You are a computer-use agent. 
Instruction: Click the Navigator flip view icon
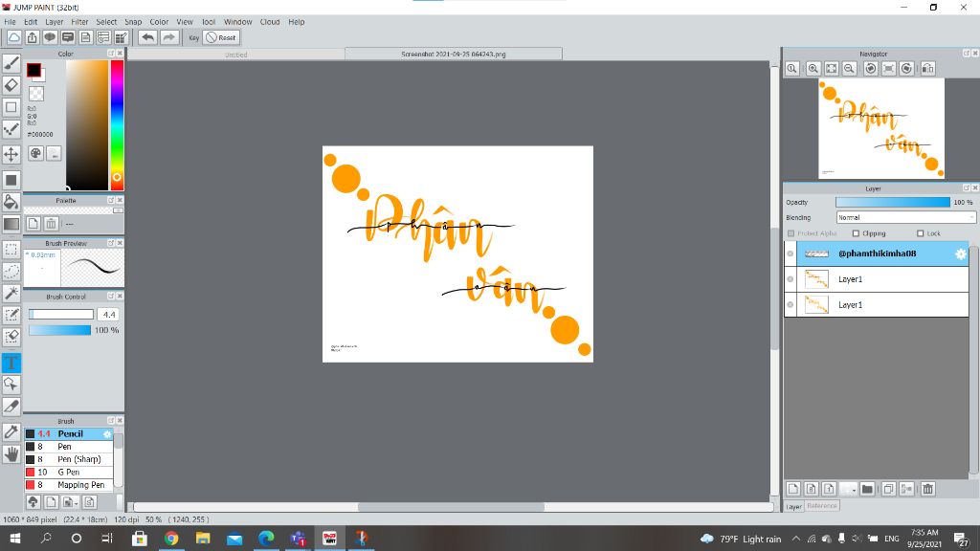coord(928,68)
